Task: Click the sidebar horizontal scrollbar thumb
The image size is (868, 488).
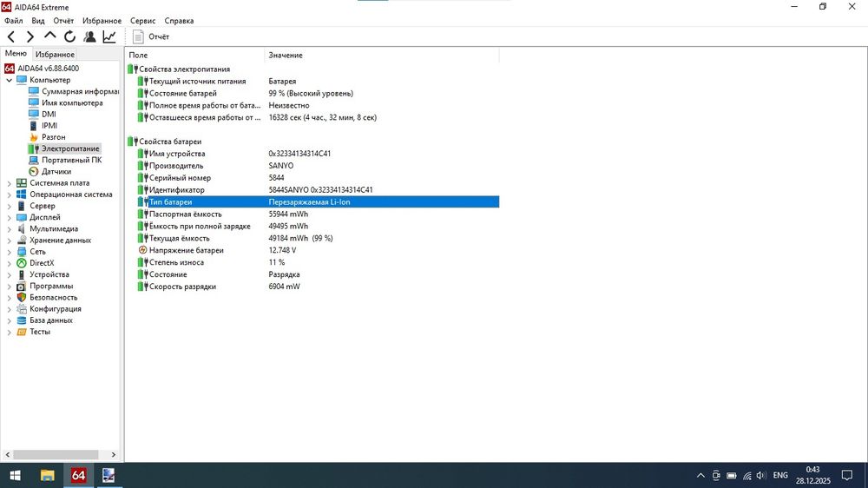Action: pyautogui.click(x=56, y=455)
